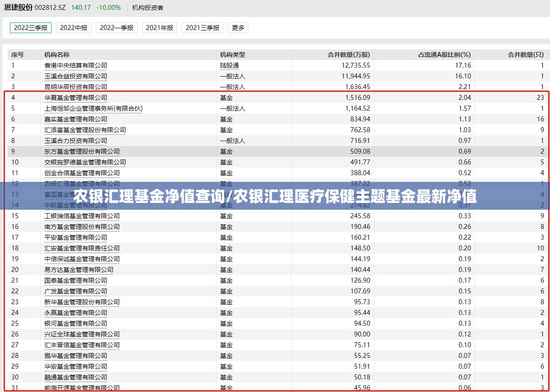Open 交银施罗德基金管理有限公司 link
This screenshot has height=392, width=550.
click(85, 162)
